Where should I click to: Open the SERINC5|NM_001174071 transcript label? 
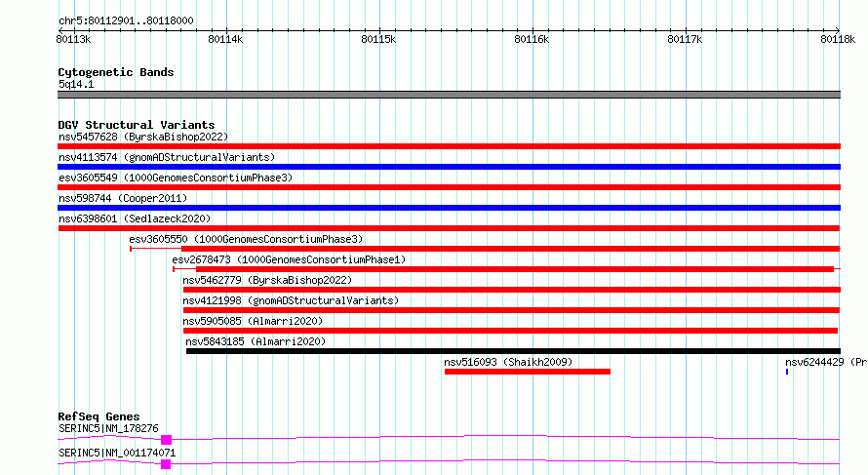click(117, 453)
